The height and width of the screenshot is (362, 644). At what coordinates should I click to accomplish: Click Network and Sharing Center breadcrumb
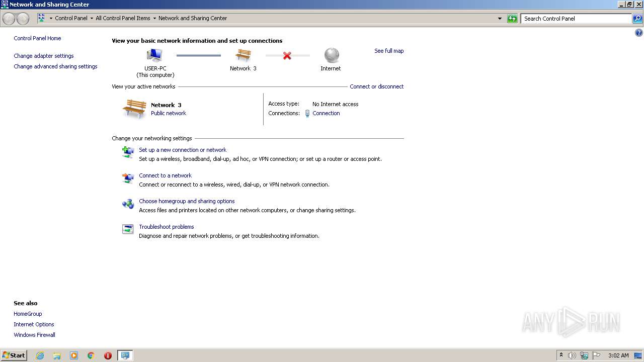pyautogui.click(x=193, y=18)
